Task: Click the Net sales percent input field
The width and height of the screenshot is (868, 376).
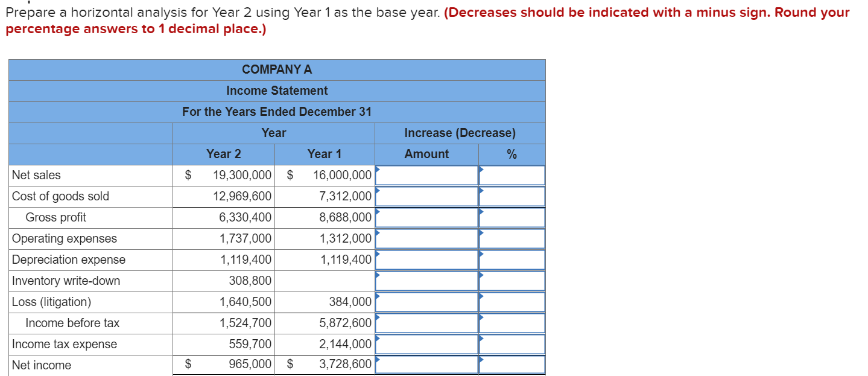Action: pyautogui.click(x=512, y=175)
